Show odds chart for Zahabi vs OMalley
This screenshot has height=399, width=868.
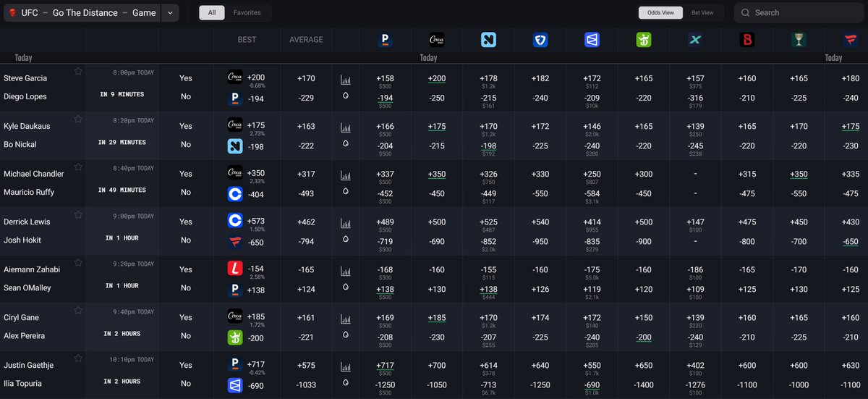(x=346, y=271)
